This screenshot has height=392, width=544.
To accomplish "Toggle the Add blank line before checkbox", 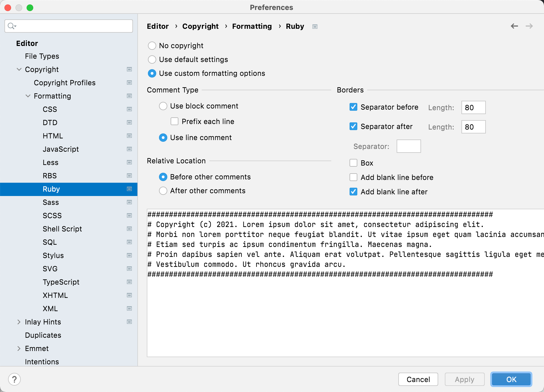I will pyautogui.click(x=353, y=177).
